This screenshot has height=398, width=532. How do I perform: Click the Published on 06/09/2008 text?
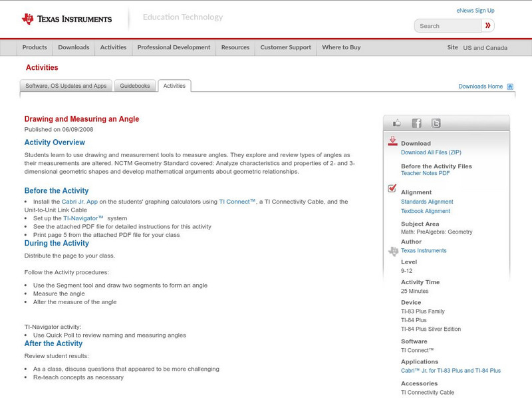tap(59, 130)
